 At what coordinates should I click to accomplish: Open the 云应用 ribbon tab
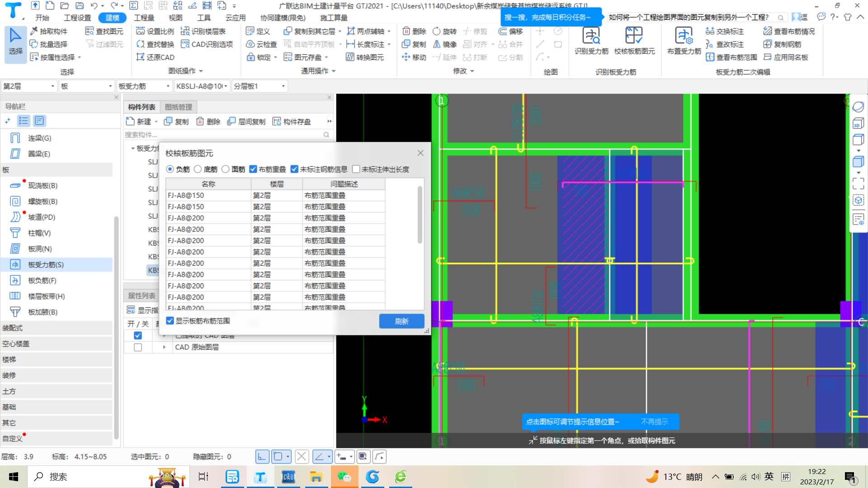[236, 18]
